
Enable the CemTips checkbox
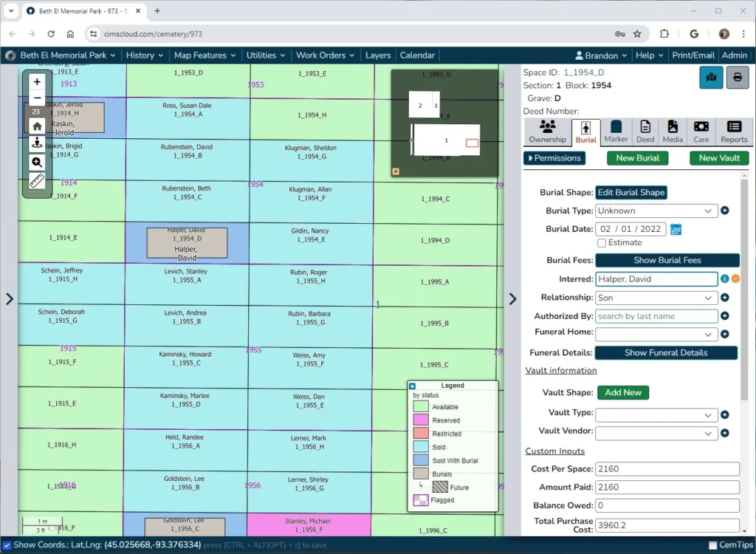(712, 545)
